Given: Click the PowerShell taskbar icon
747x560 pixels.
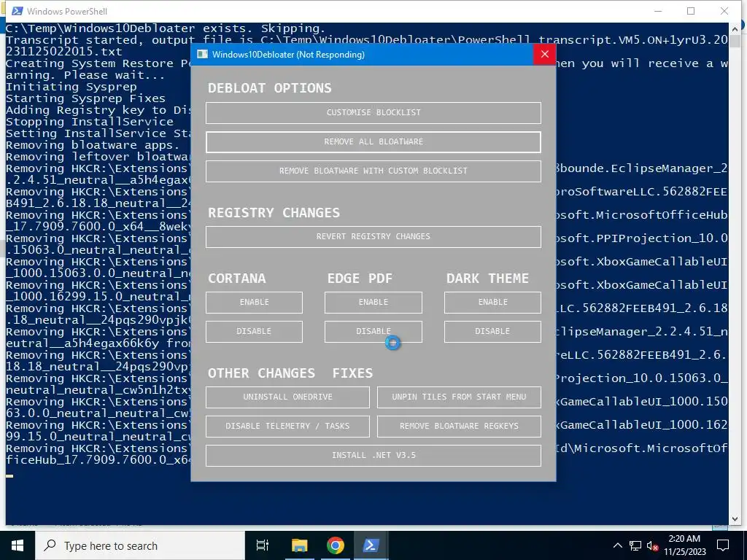Looking at the screenshot, I should pos(371,545).
